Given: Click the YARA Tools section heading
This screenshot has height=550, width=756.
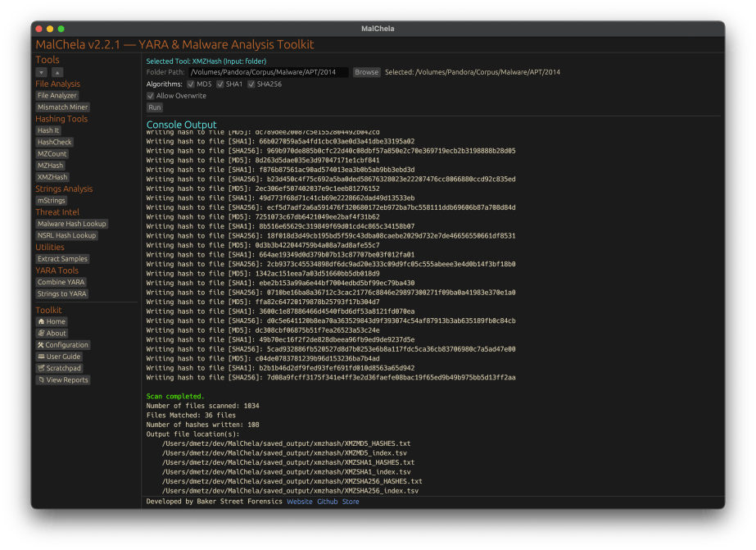Looking at the screenshot, I should [57, 270].
